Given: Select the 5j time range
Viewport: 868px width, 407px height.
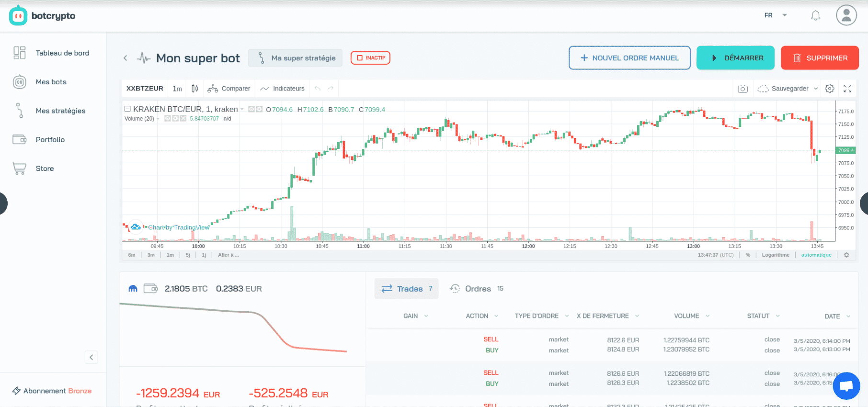Looking at the screenshot, I should click(188, 255).
